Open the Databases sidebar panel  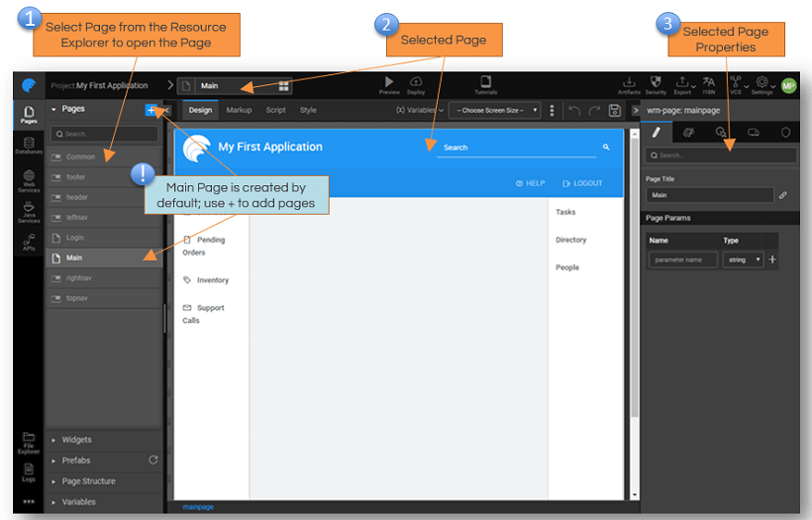pos(29,147)
